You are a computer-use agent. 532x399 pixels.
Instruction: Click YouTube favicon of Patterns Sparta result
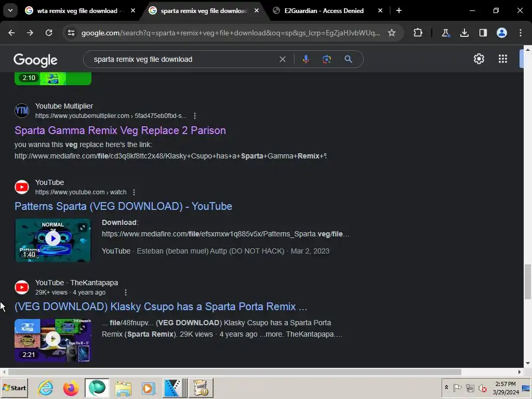coord(22,187)
